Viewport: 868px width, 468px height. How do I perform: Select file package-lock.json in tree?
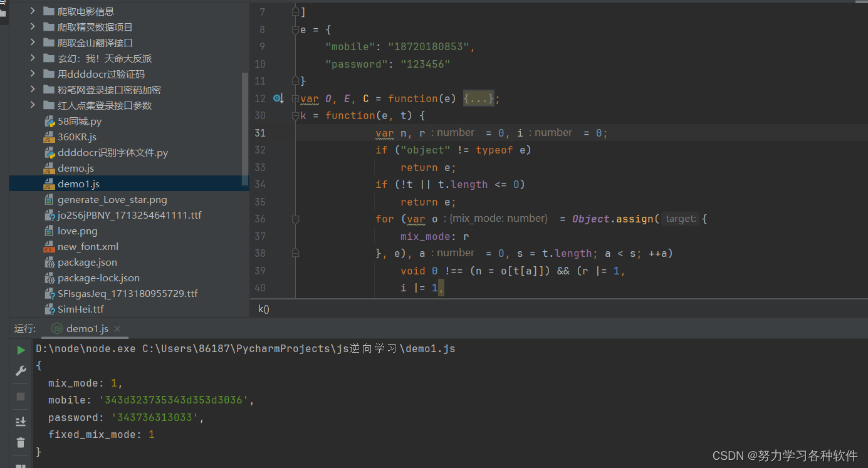(x=98, y=278)
